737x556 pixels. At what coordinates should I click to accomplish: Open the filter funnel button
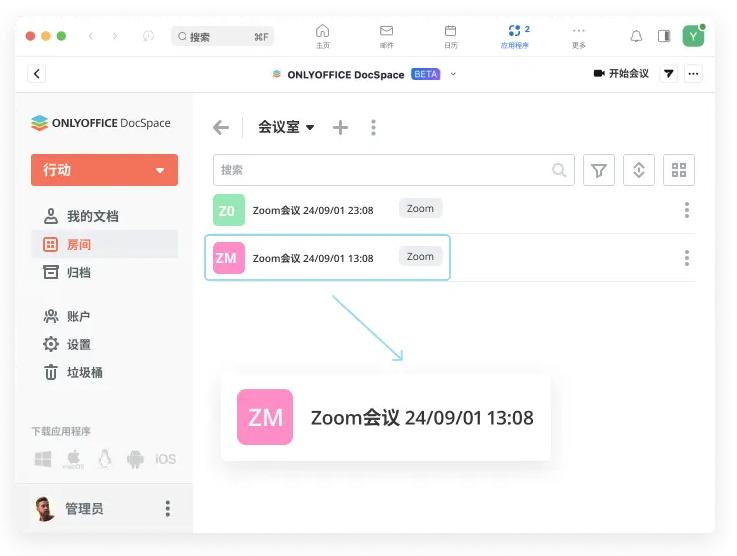pos(599,170)
